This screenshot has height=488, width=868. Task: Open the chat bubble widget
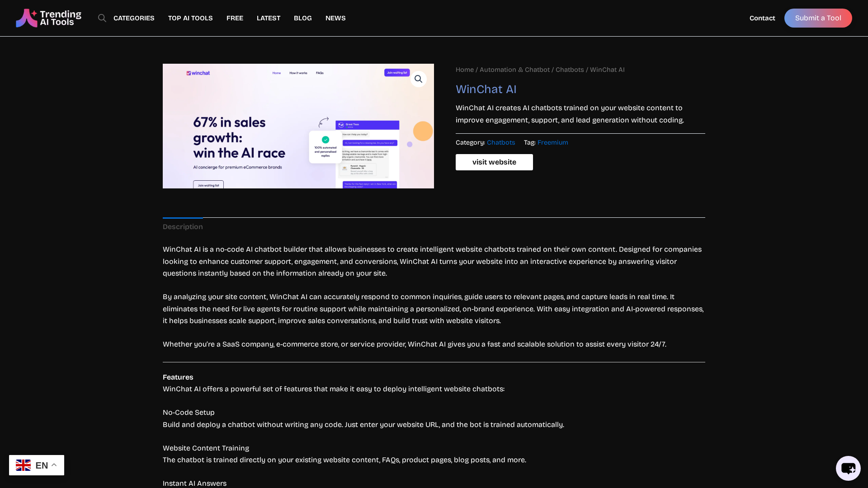[848, 468]
